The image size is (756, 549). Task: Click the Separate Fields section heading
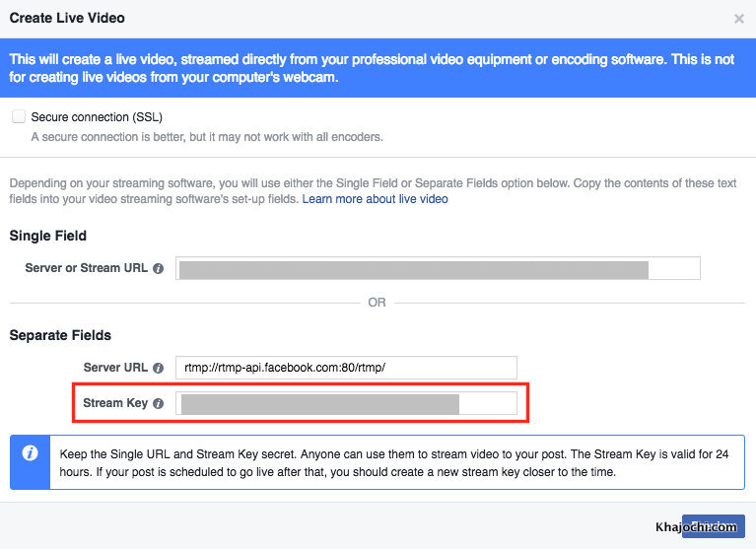point(60,335)
